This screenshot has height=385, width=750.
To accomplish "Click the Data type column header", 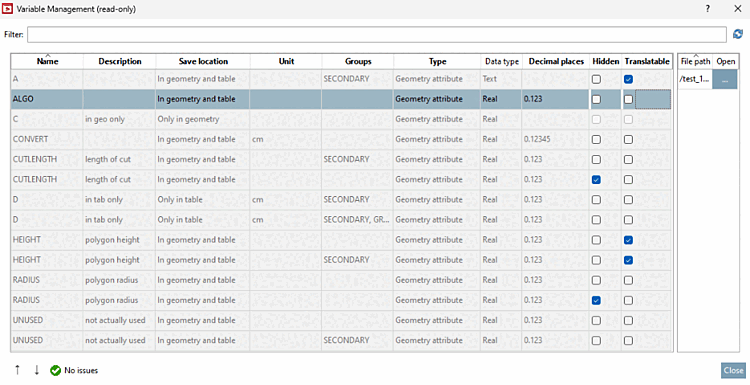I will click(x=501, y=61).
